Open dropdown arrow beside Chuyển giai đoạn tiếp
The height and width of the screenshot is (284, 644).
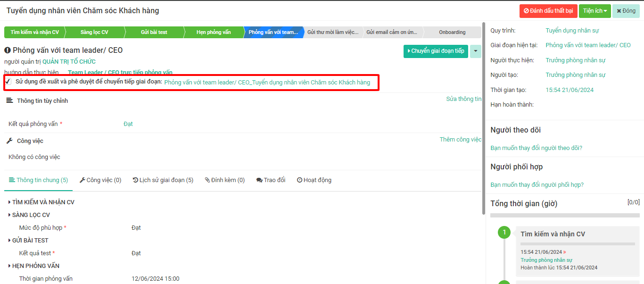click(x=476, y=51)
